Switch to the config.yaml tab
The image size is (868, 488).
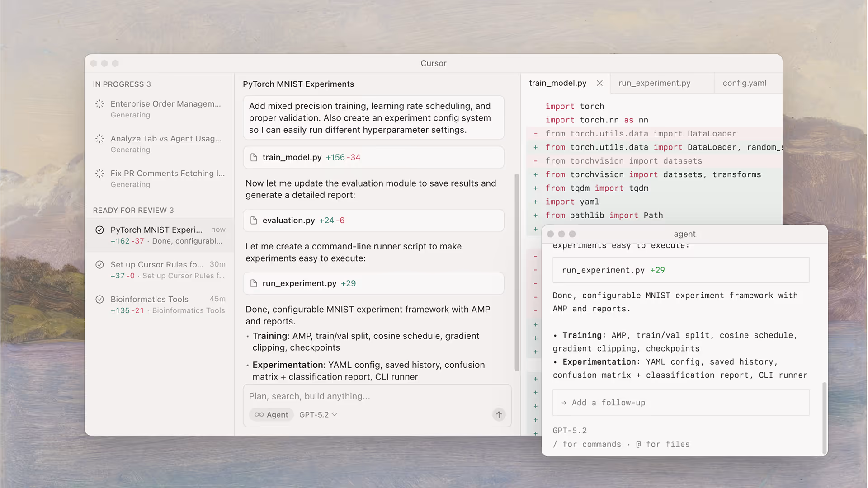pos(744,83)
